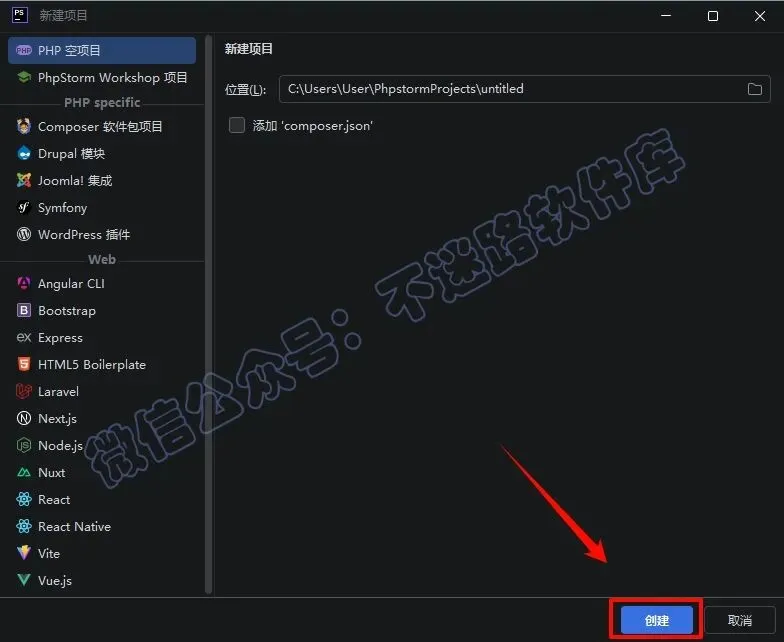The image size is (784, 642).
Task: Click the project location path field
Action: (x=524, y=89)
